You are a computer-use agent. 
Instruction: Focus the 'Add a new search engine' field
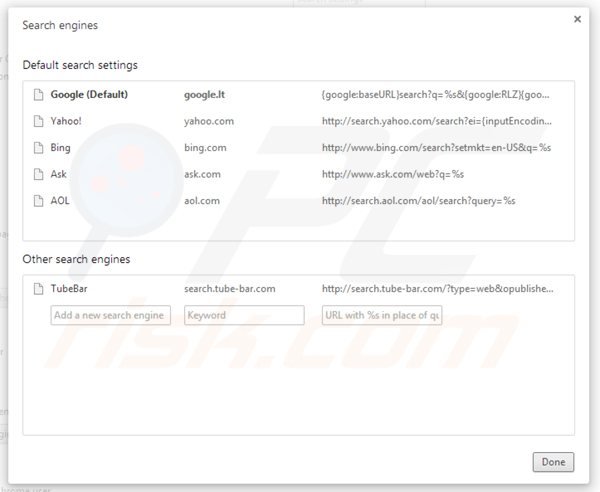pyautogui.click(x=111, y=315)
